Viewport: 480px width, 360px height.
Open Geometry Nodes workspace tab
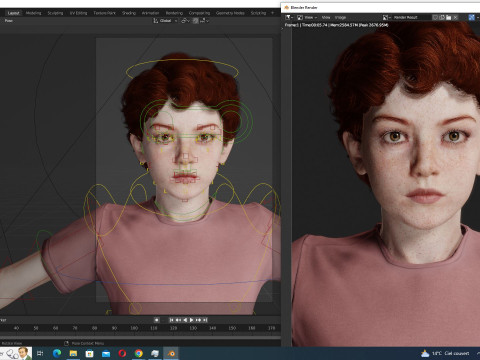(230, 13)
